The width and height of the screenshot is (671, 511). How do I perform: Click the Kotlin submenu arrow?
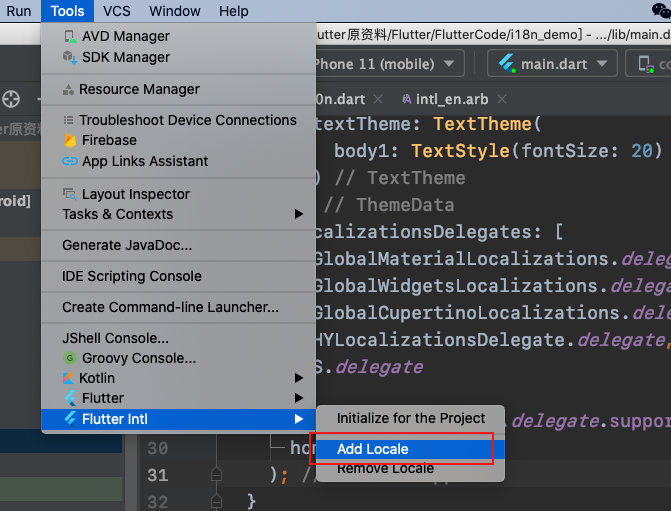click(x=299, y=378)
